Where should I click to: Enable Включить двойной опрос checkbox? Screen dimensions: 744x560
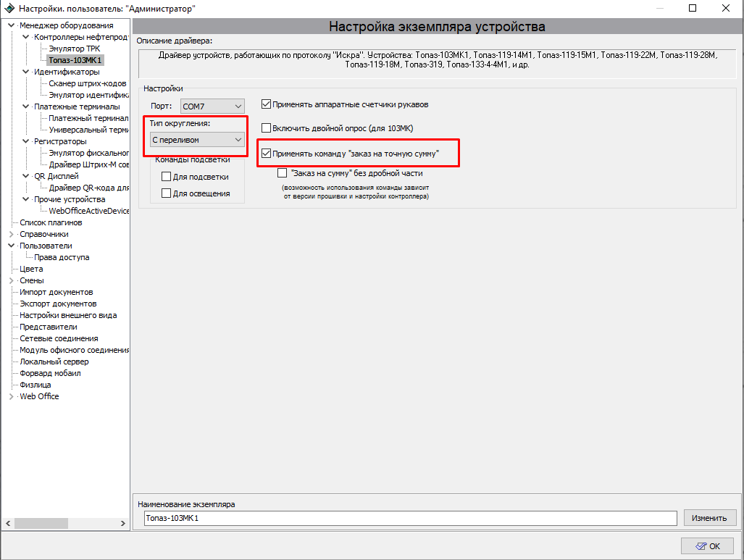coord(266,128)
